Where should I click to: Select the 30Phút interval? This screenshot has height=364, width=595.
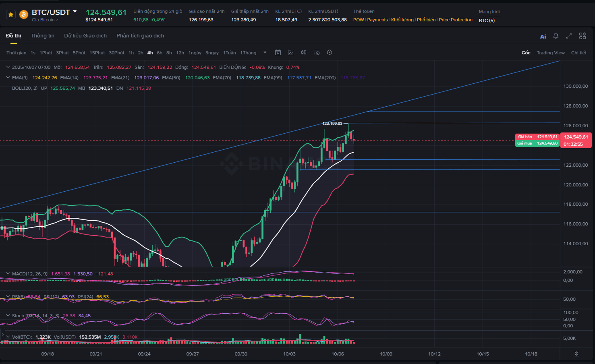(x=116, y=53)
